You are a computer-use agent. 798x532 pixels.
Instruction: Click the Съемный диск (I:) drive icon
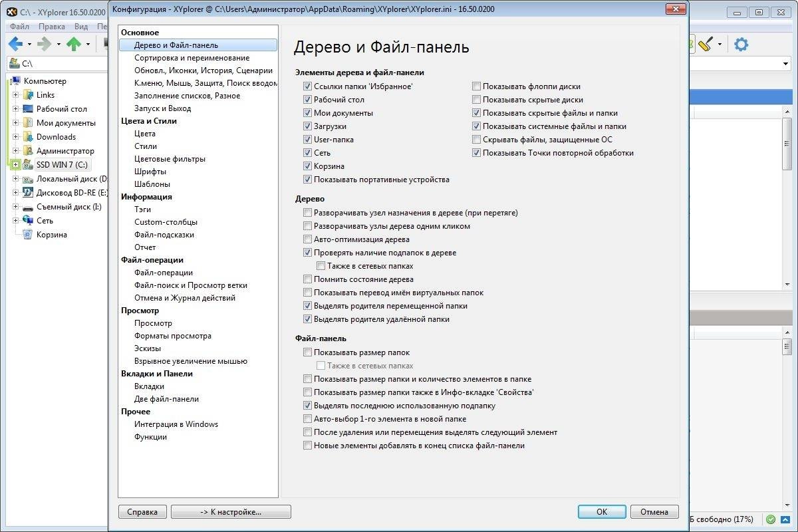click(28, 207)
